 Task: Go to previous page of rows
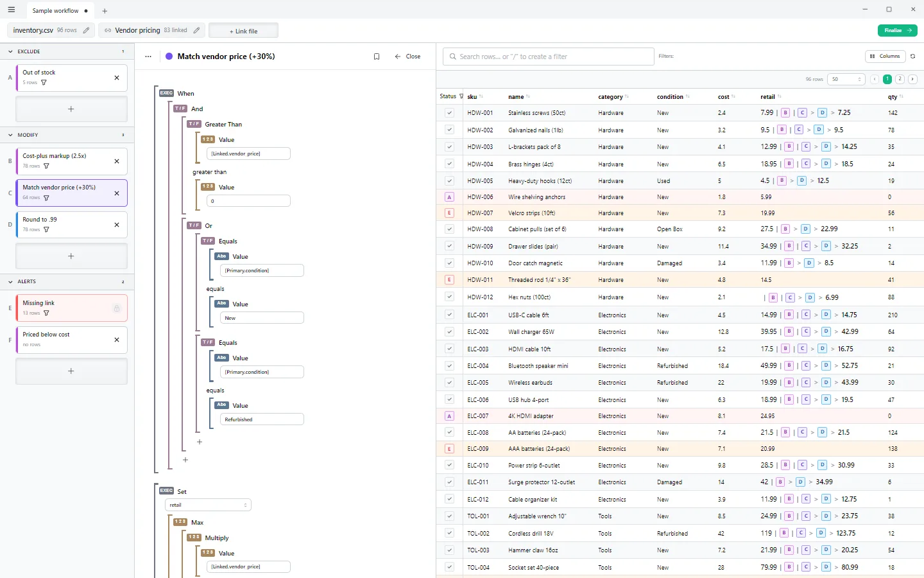click(x=875, y=79)
